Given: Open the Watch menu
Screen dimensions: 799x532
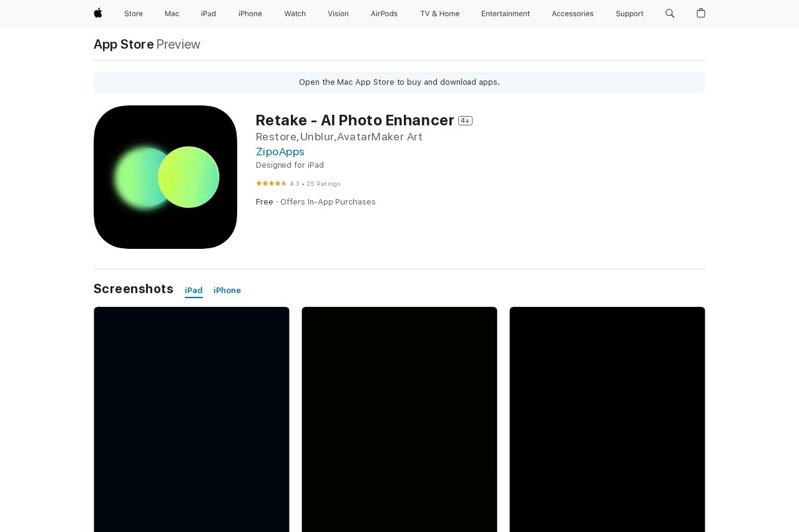Looking at the screenshot, I should pos(295,14).
